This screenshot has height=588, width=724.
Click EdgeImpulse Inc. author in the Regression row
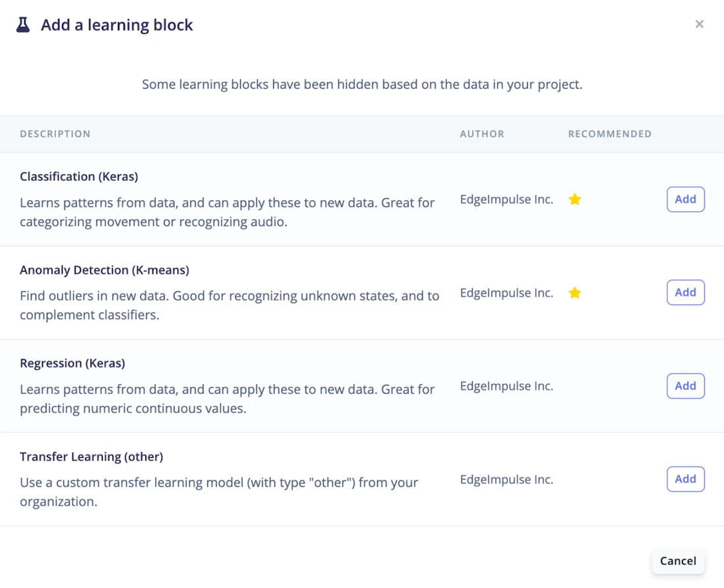coord(506,386)
